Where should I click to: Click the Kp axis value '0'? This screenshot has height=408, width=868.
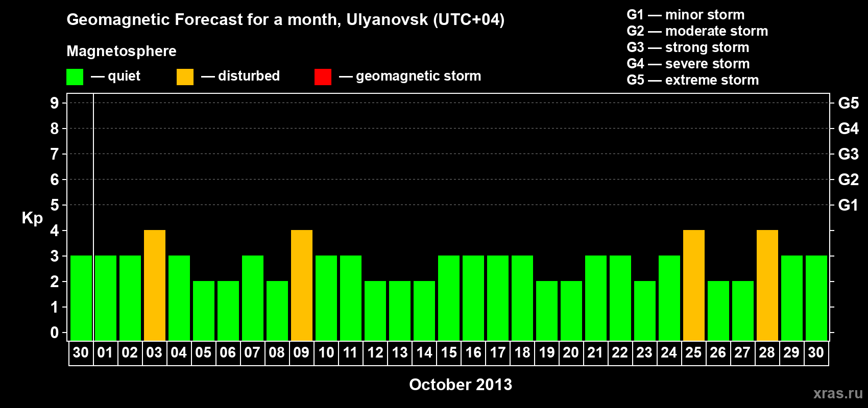55,333
